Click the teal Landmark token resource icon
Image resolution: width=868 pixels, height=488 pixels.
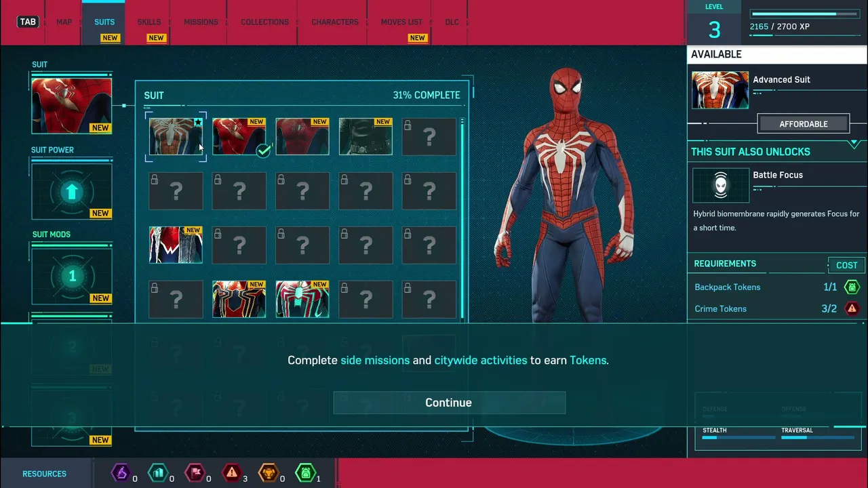pyautogui.click(x=157, y=472)
